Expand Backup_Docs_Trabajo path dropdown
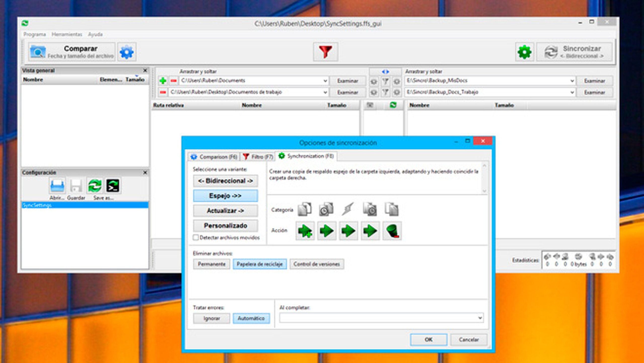Image resolution: width=644 pixels, height=363 pixels. coord(572,92)
